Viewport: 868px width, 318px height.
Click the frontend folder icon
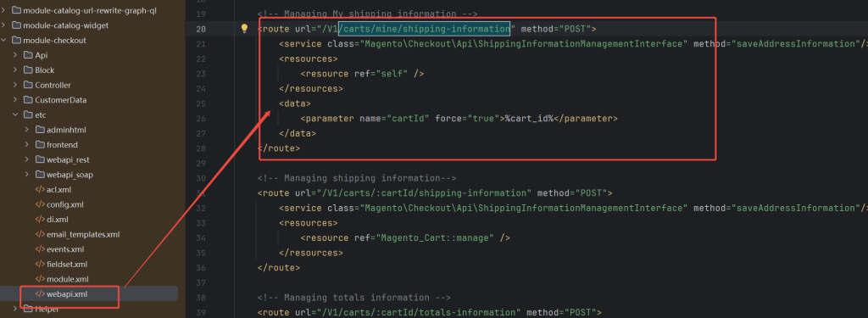pos(41,145)
